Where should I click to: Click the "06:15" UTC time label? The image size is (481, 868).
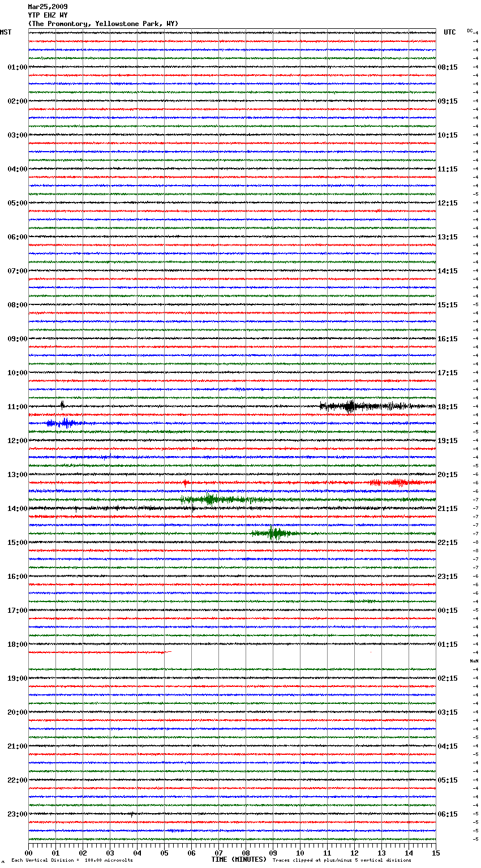[448, 814]
